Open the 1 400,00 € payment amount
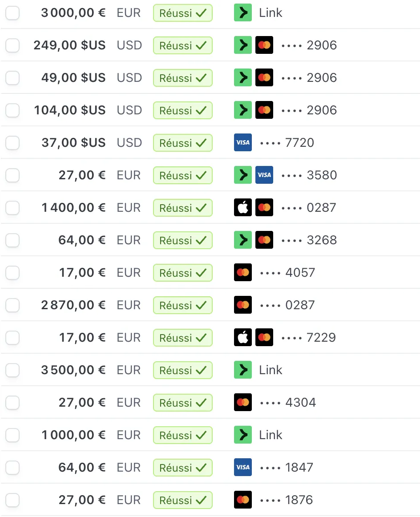420x517 pixels. (73, 207)
